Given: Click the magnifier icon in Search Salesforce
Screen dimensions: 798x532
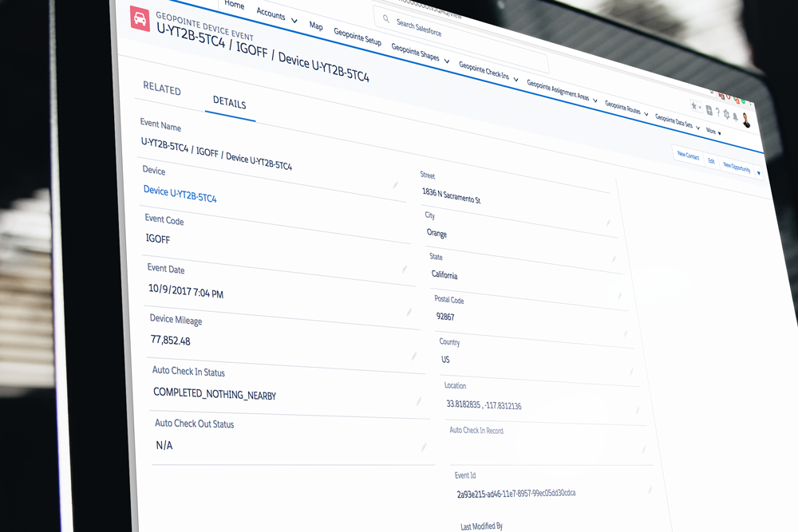Looking at the screenshot, I should pyautogui.click(x=386, y=19).
